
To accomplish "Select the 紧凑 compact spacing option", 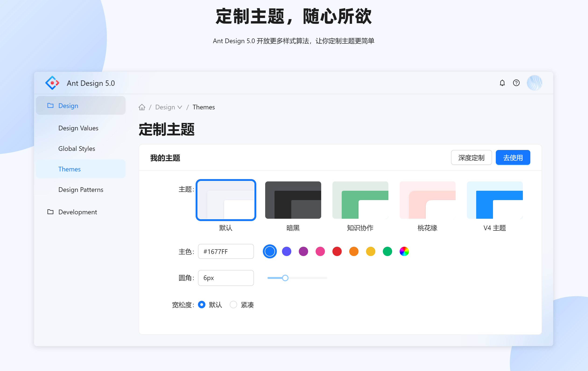I will 233,305.
